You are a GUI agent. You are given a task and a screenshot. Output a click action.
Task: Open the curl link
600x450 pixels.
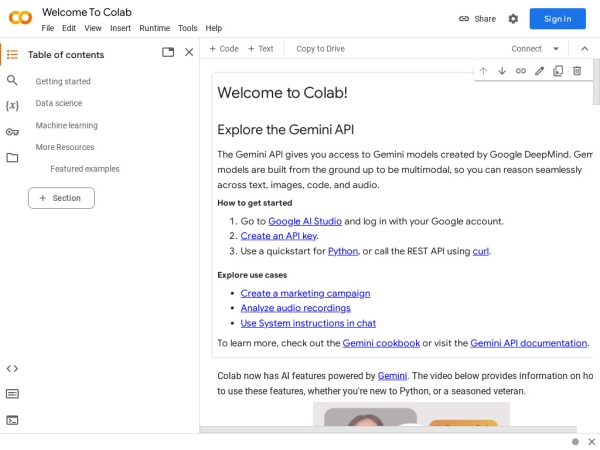pos(481,251)
